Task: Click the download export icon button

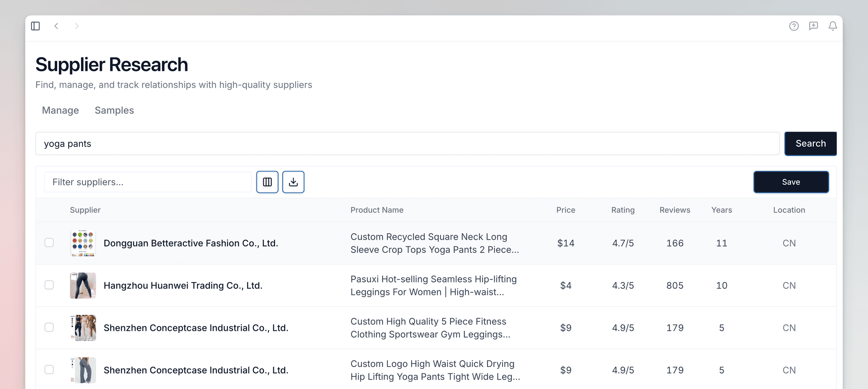Action: tap(293, 182)
